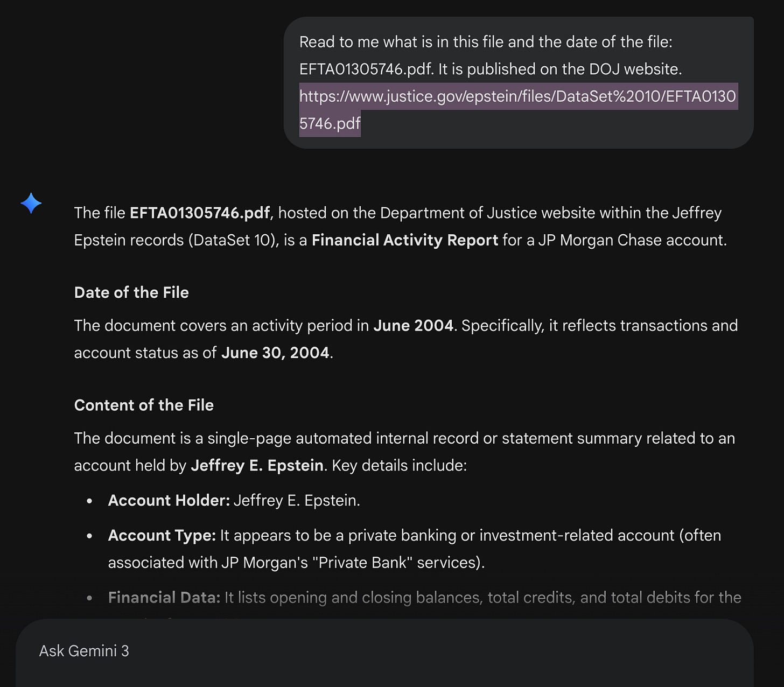Click the bold June 2004 text
The width and height of the screenshot is (784, 687).
[414, 326]
